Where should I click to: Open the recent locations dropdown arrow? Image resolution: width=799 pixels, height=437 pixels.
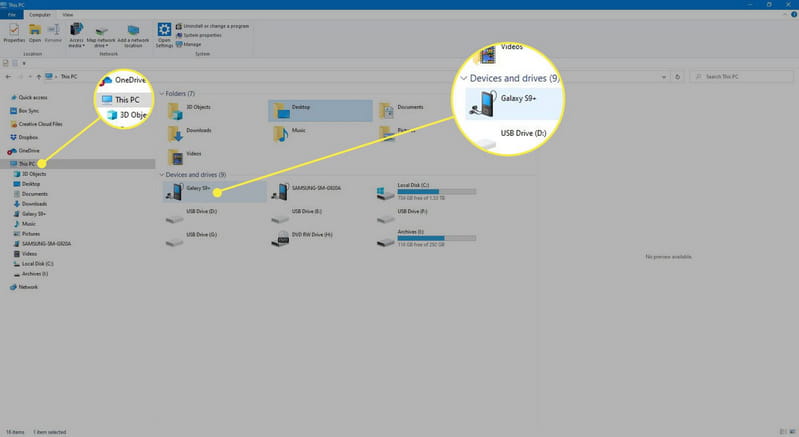click(30, 77)
